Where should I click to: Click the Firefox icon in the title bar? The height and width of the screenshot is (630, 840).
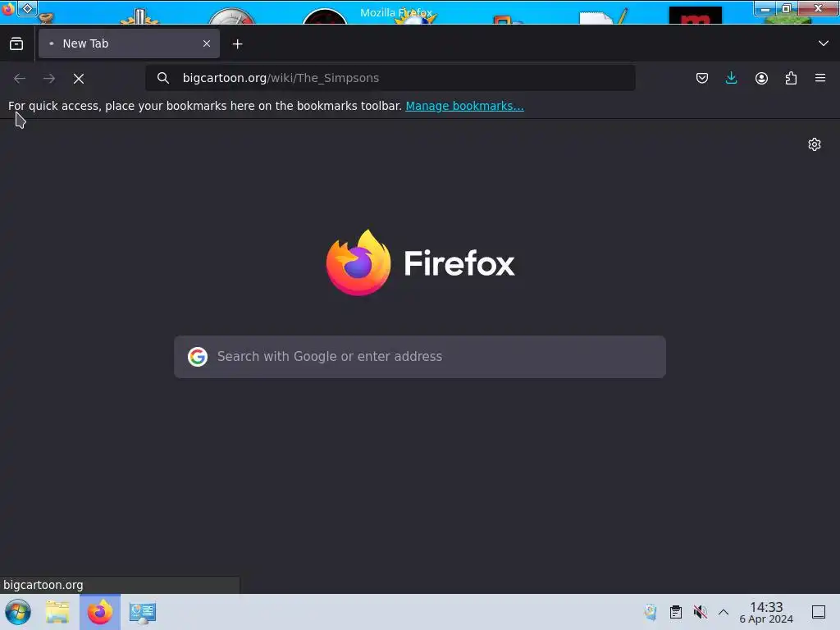pyautogui.click(x=8, y=8)
